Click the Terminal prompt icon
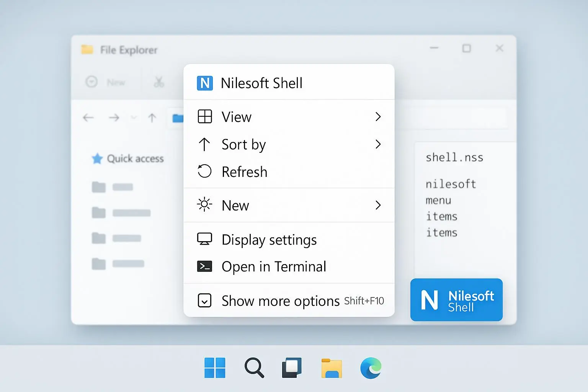 [x=204, y=266]
